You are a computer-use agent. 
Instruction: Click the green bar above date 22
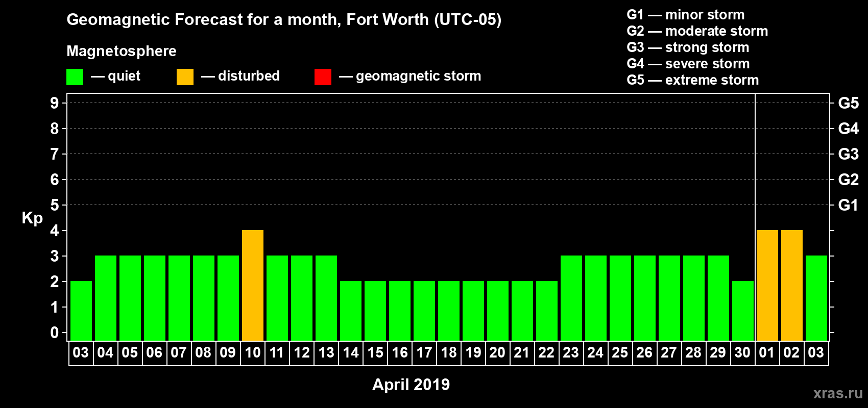pyautogui.click(x=547, y=311)
